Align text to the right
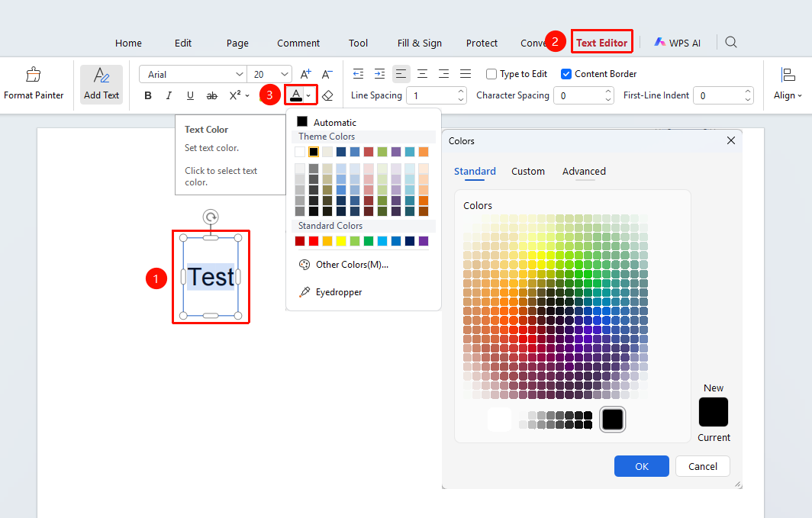 [444, 74]
